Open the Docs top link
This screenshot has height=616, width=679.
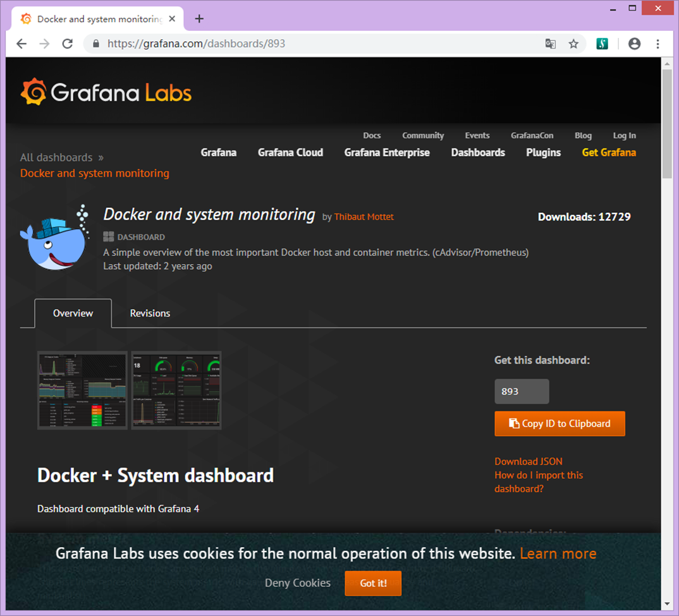click(x=372, y=135)
